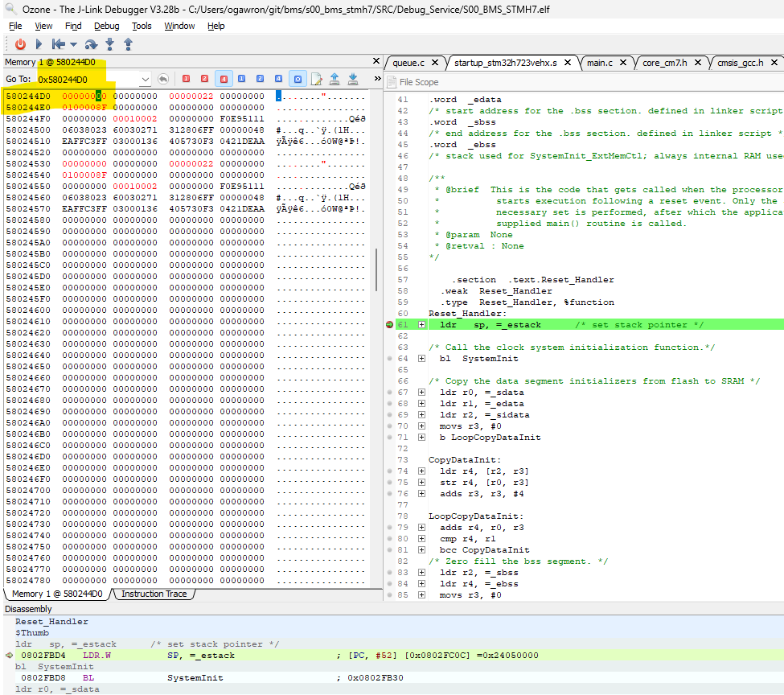Expand disassembly for line 61 ldr sp
This screenshot has height=695, width=784.
coord(421,325)
